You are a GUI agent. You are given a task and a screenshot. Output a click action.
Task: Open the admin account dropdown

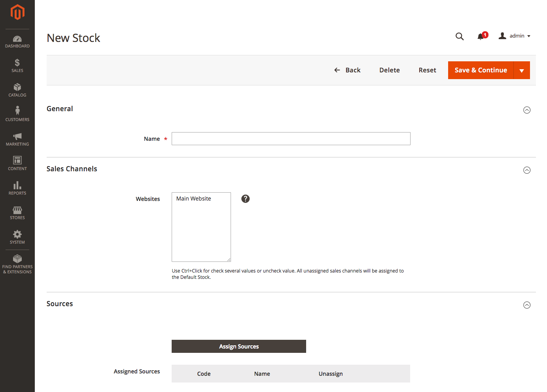point(515,36)
